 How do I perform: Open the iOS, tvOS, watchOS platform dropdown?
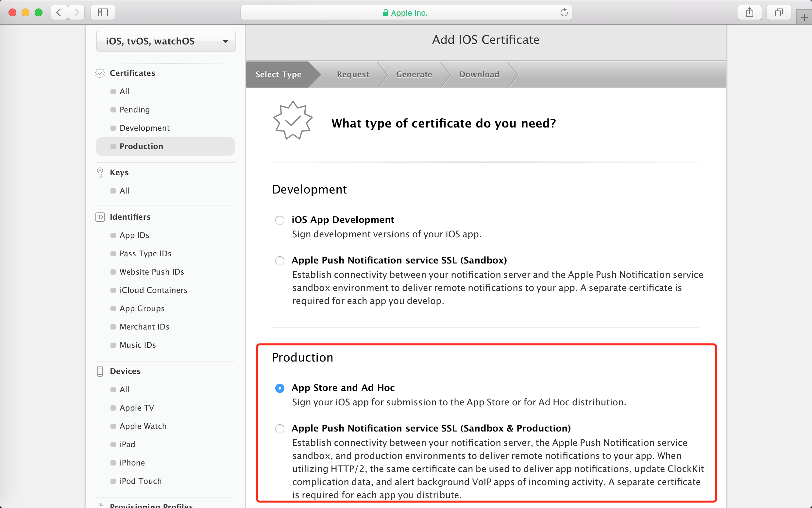point(166,41)
